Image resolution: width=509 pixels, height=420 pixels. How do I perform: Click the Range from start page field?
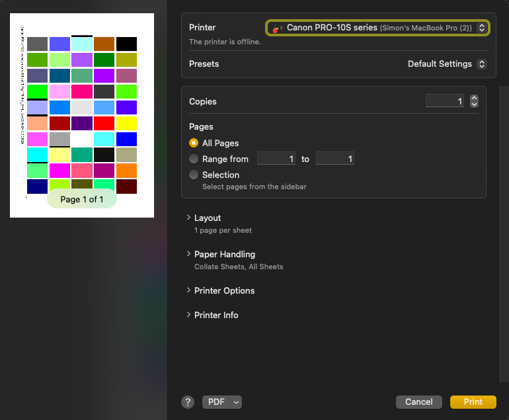[x=276, y=159]
